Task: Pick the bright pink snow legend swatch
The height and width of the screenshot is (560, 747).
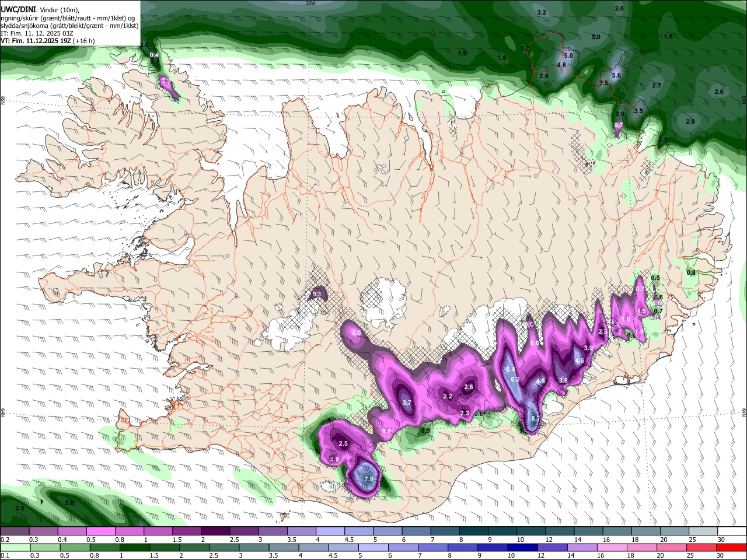Action: click(x=100, y=531)
